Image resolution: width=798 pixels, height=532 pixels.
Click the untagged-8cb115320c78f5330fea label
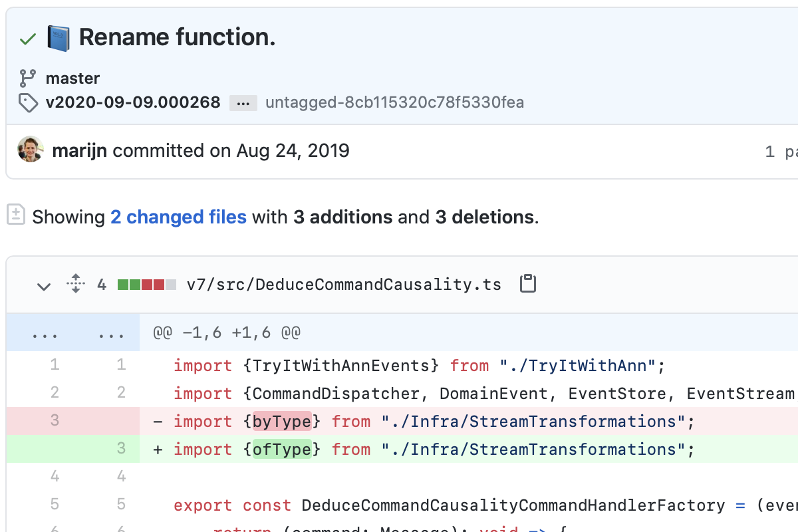pyautogui.click(x=394, y=103)
